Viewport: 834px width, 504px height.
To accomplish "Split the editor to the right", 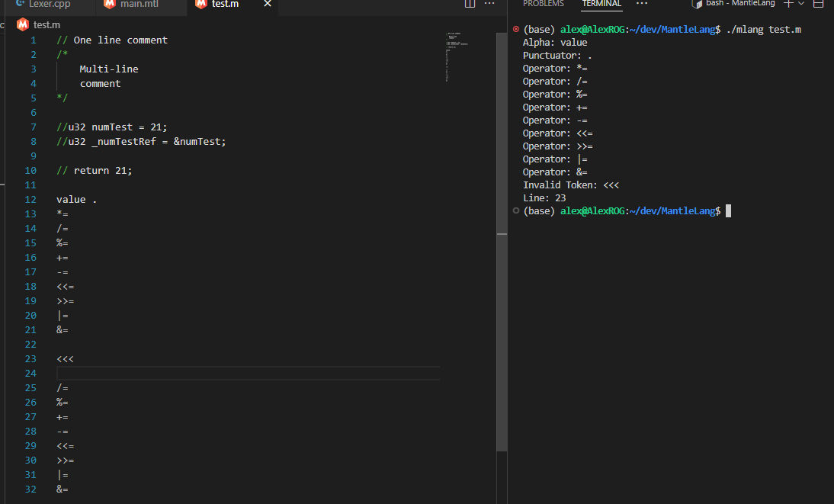I will point(470,4).
